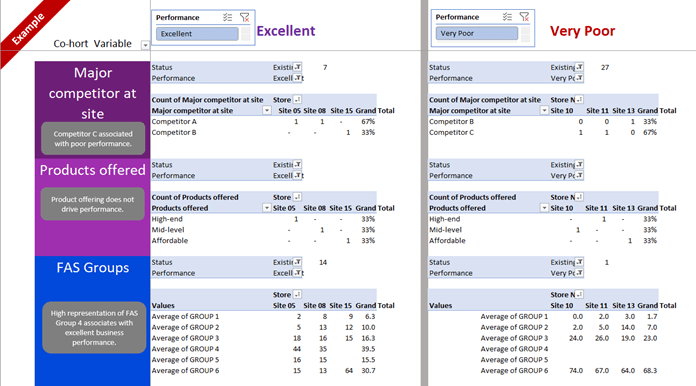Select the 'High representation of FAS Group 4' callout
This screenshot has width=696, height=386.
coord(94,327)
